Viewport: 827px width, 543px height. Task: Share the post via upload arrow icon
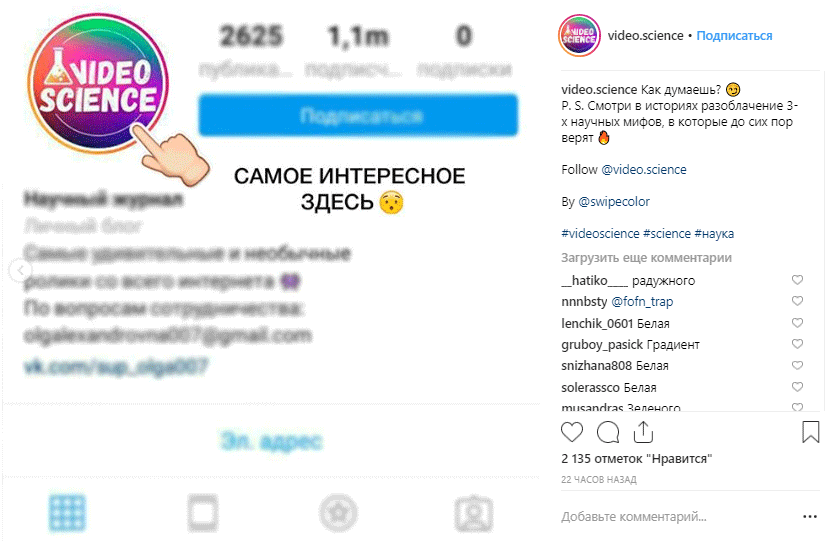click(x=643, y=432)
